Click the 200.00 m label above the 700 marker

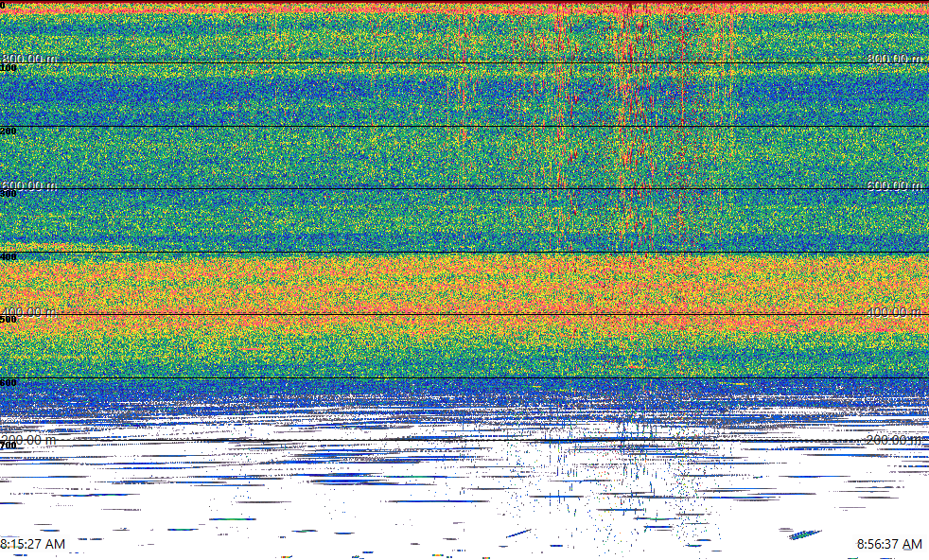(x=29, y=439)
